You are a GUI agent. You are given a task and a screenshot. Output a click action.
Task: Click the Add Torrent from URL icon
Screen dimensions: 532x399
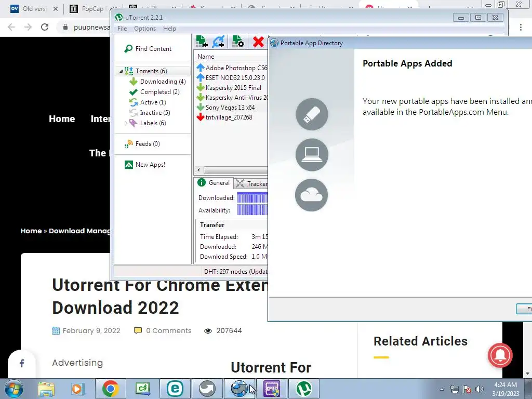[218, 42]
